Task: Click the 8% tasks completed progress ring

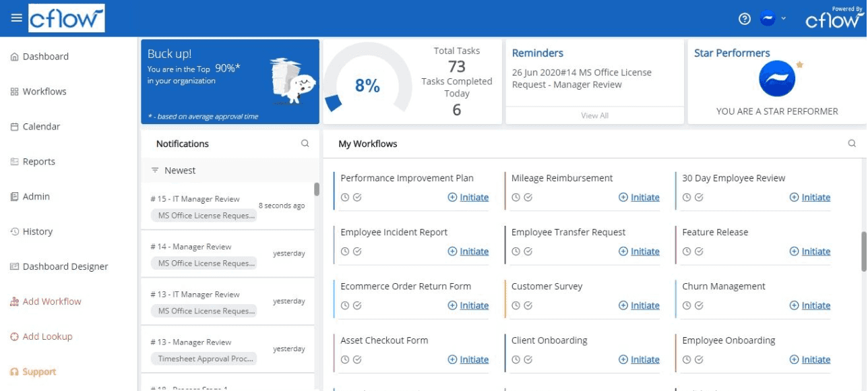Action: coord(367,86)
